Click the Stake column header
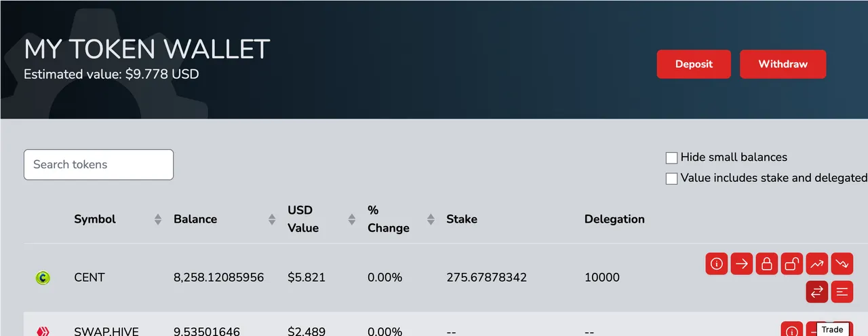The width and height of the screenshot is (868, 336). (462, 219)
